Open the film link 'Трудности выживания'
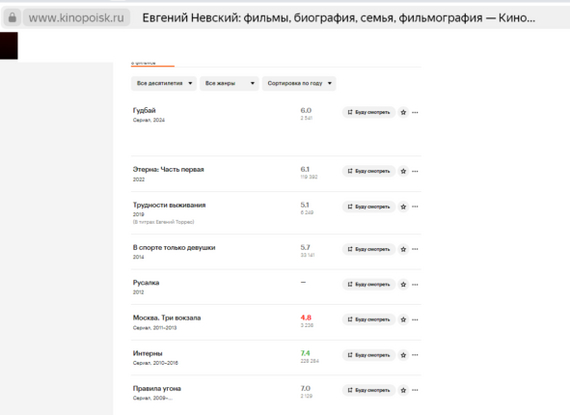 pyautogui.click(x=169, y=205)
